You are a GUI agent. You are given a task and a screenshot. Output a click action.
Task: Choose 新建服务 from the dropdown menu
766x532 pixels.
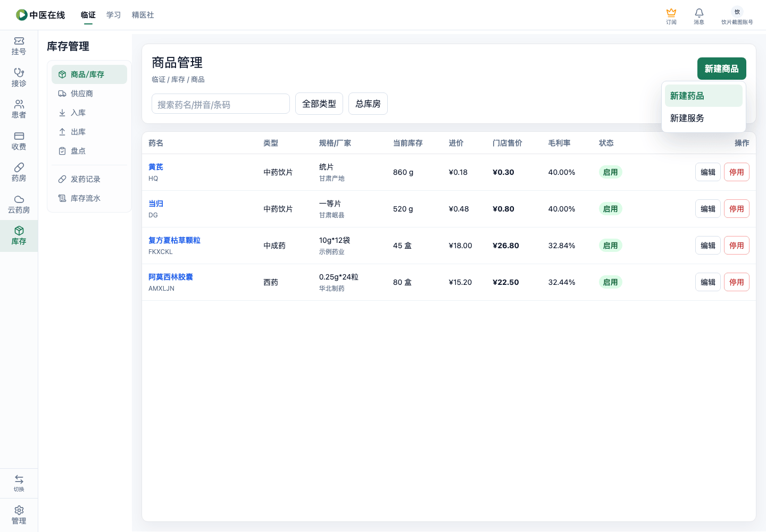703,118
